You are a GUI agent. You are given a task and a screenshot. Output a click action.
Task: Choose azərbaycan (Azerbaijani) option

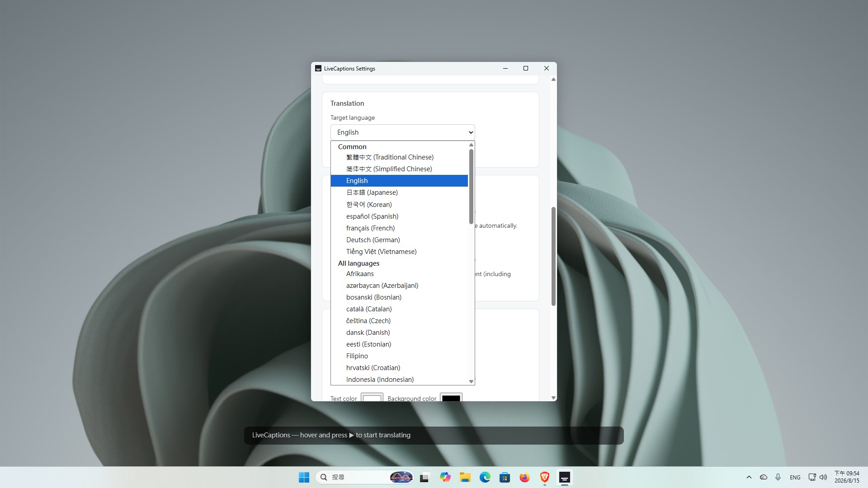coord(399,286)
